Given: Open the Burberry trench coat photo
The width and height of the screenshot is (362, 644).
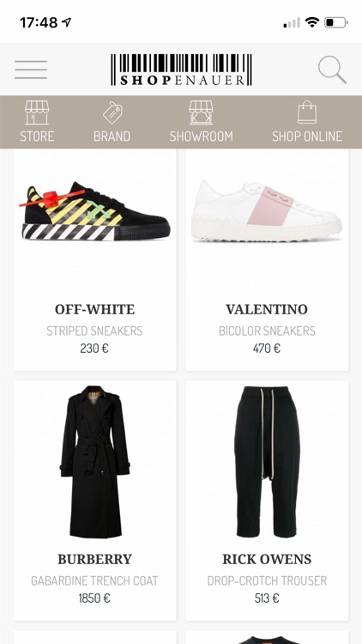Looking at the screenshot, I should [x=95, y=462].
